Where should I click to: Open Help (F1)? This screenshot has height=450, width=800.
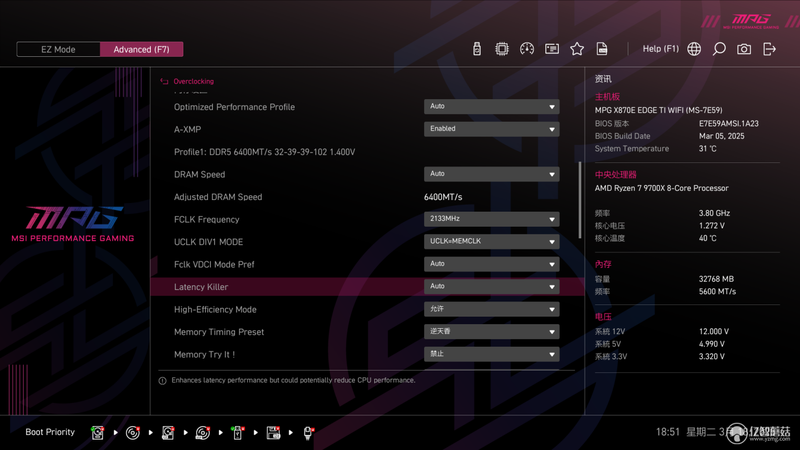[660, 49]
